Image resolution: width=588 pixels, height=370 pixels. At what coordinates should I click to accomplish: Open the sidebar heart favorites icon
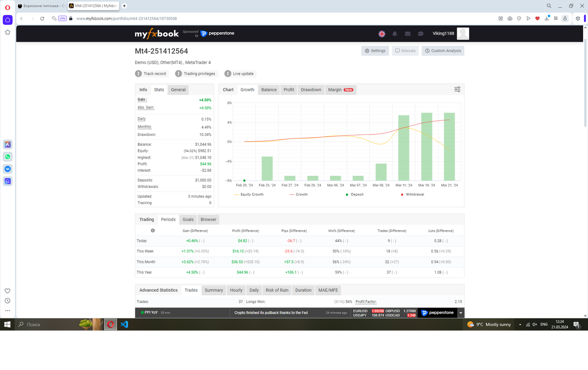click(7, 291)
